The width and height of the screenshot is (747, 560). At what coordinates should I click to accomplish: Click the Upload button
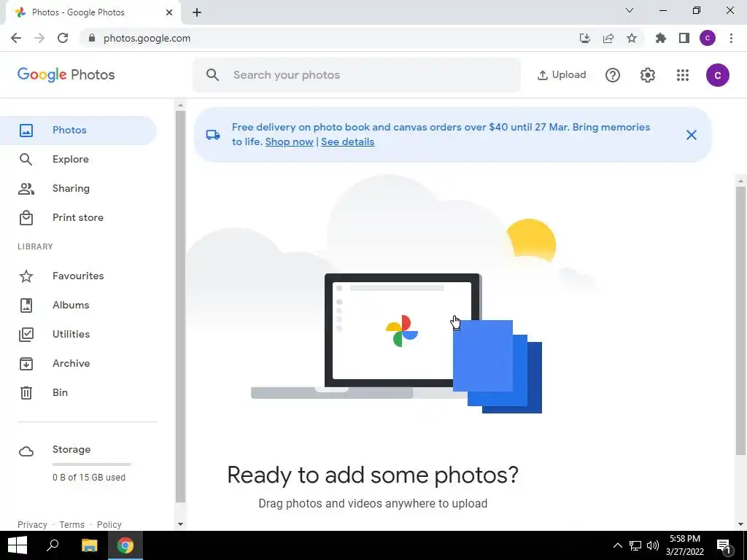click(562, 75)
